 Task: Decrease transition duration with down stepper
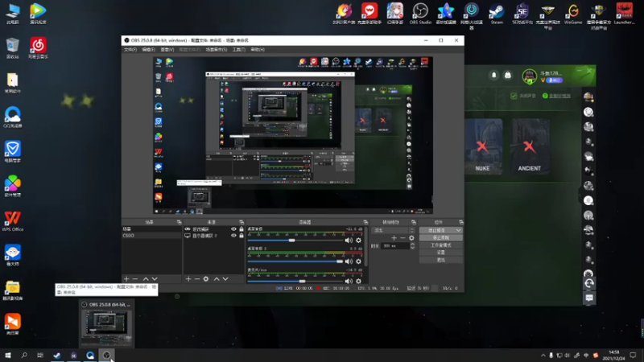point(412,248)
